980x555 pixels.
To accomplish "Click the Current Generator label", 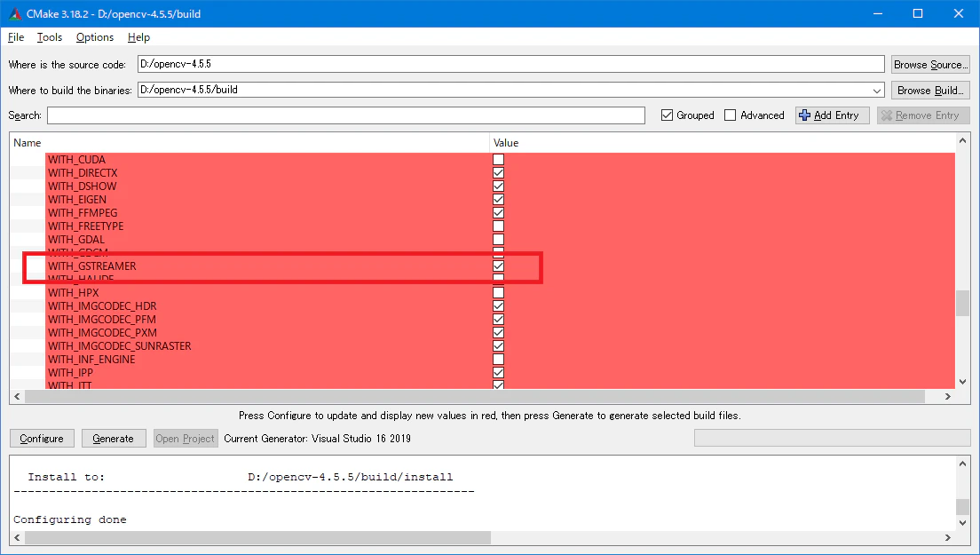I will click(x=317, y=439).
